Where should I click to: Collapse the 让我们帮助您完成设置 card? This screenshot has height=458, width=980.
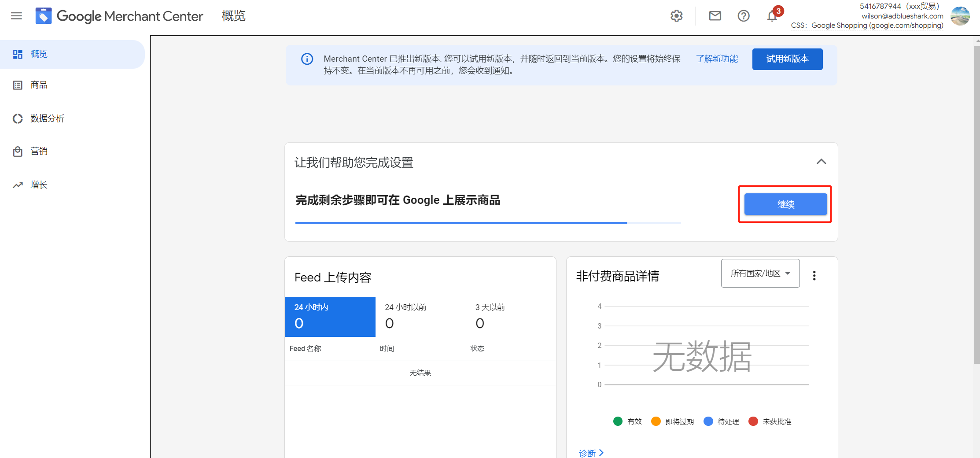(x=821, y=162)
